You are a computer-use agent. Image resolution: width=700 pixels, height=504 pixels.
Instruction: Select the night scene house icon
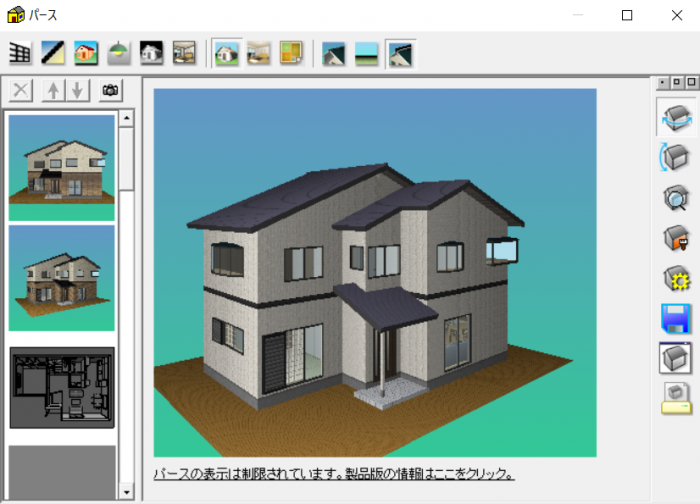151,53
